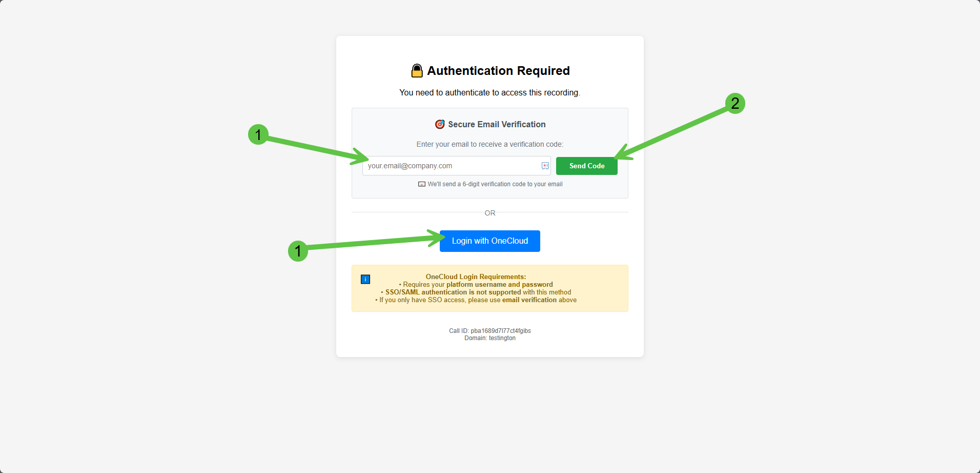Click the OR divider text
980x473 pixels.
(x=490, y=213)
